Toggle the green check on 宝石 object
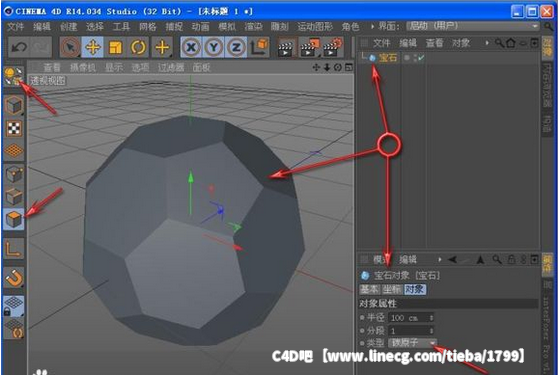Viewport: 558px width, 375px height. tap(421, 58)
